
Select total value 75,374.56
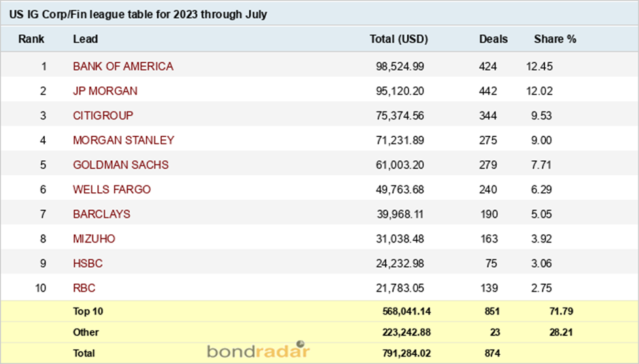point(400,115)
